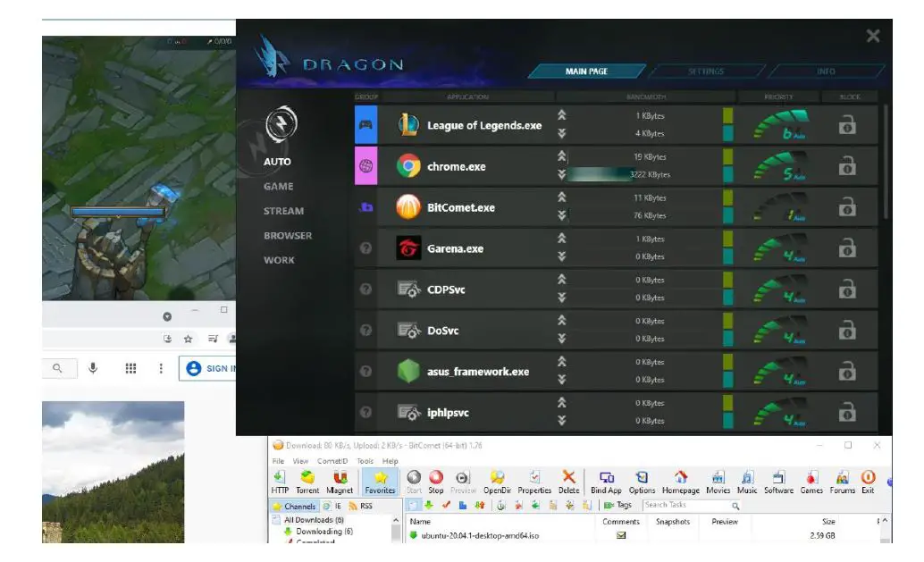Click the chrome.exe application icon in Dragon
This screenshot has height=562, width=924.
tap(411, 167)
